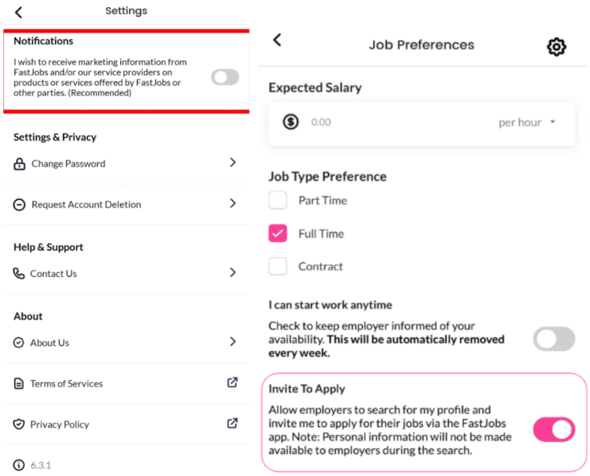Expand Change Password with its chevron
This screenshot has height=476, width=590.
click(x=233, y=163)
